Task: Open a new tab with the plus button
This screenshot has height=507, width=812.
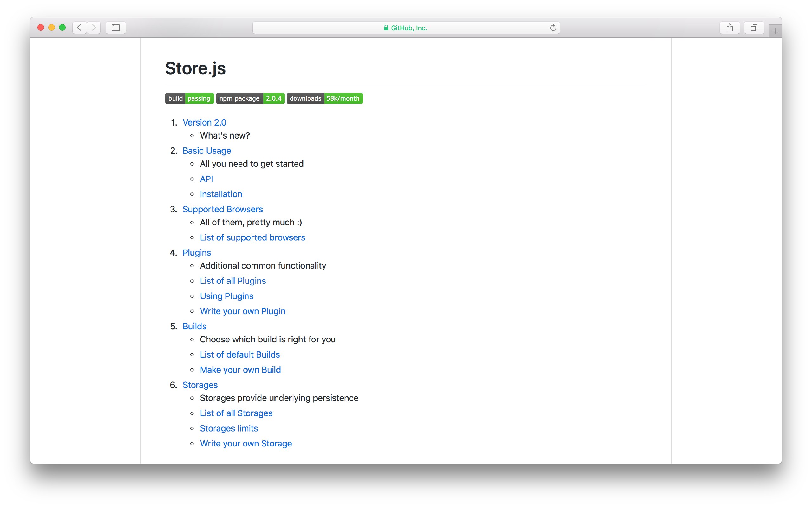Action: (x=775, y=31)
